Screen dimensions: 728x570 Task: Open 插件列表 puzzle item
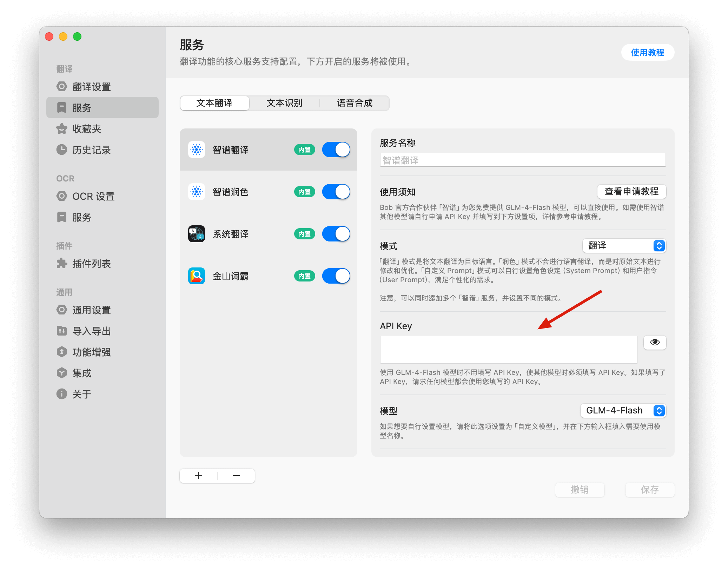pyautogui.click(x=102, y=264)
